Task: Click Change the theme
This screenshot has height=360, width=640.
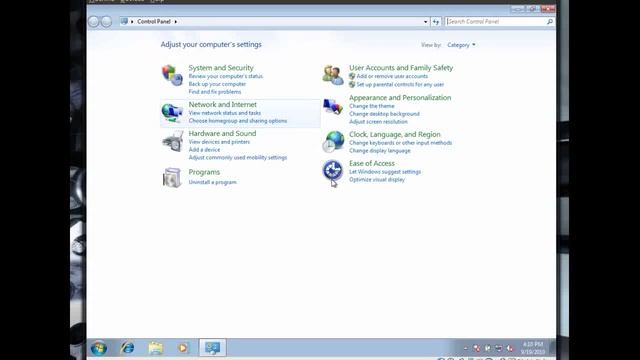Action: coord(371,106)
